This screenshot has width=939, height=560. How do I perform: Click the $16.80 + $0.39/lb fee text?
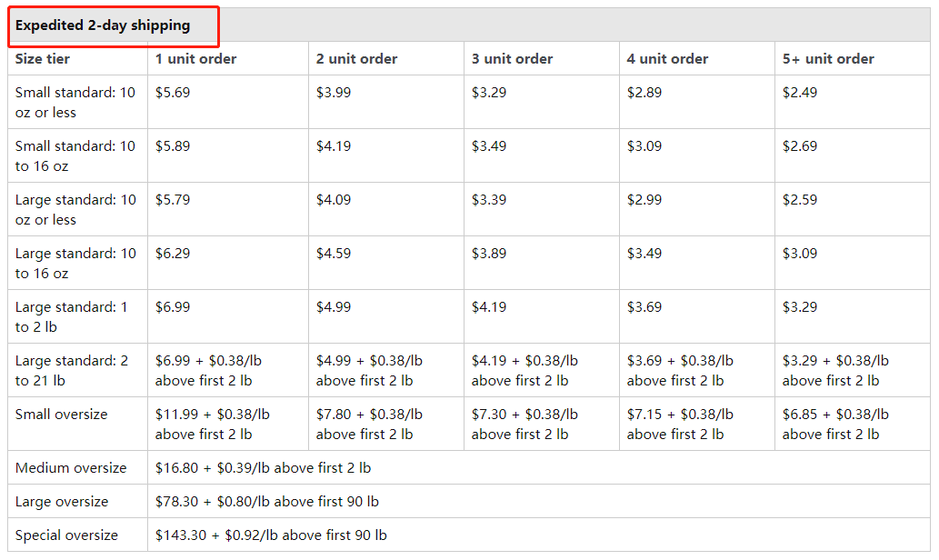point(263,468)
